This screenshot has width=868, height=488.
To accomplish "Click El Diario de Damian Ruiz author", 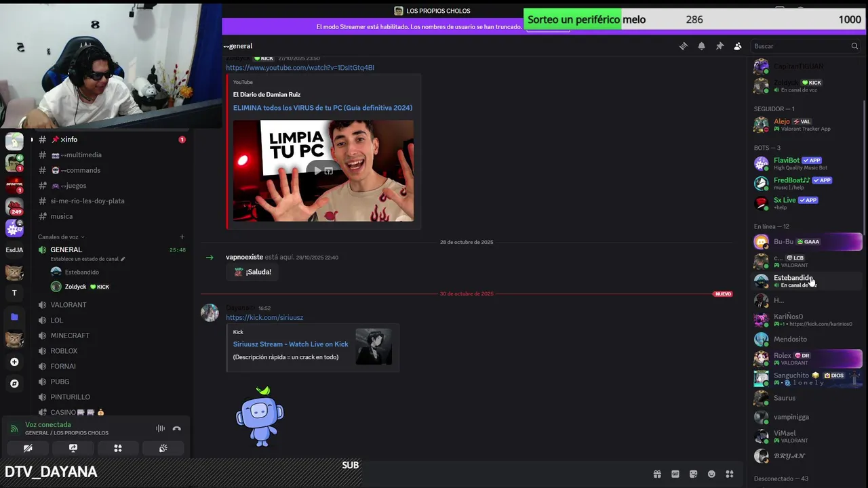I will tap(267, 95).
